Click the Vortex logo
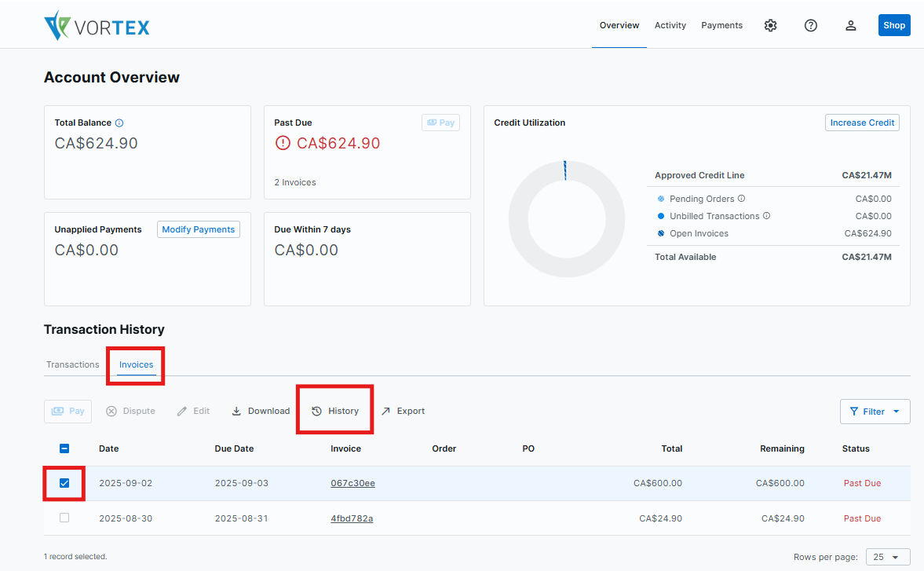This screenshot has height=571, width=924. point(97,25)
